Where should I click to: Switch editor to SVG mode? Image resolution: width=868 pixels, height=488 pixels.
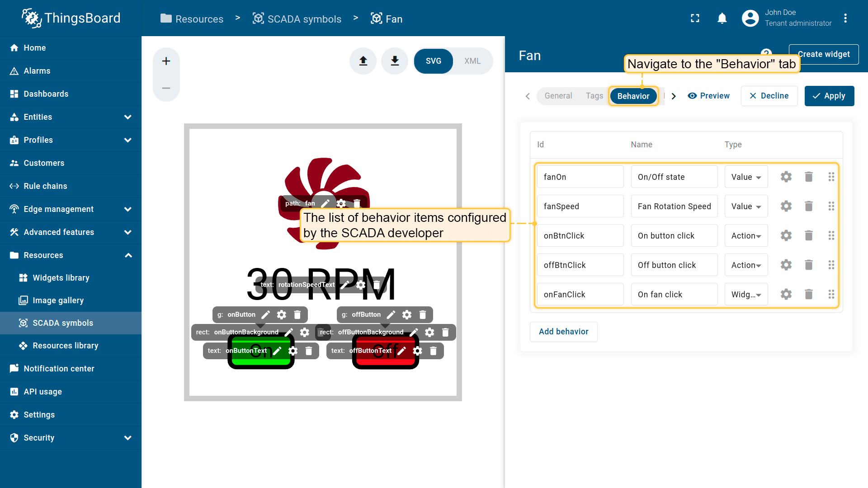pos(433,61)
